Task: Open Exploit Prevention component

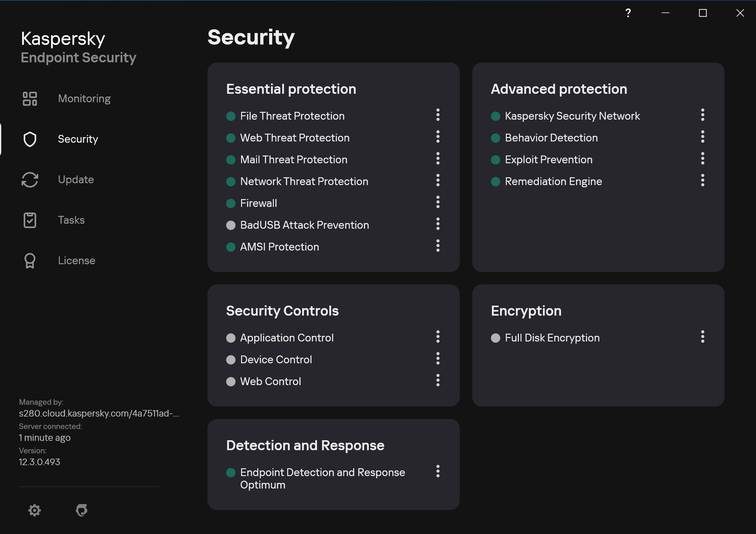Action: (x=548, y=160)
